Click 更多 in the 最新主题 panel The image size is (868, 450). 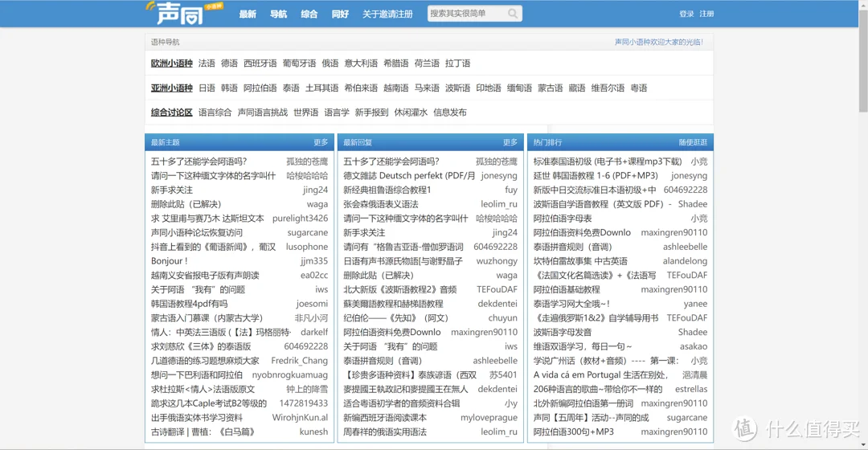pos(321,142)
